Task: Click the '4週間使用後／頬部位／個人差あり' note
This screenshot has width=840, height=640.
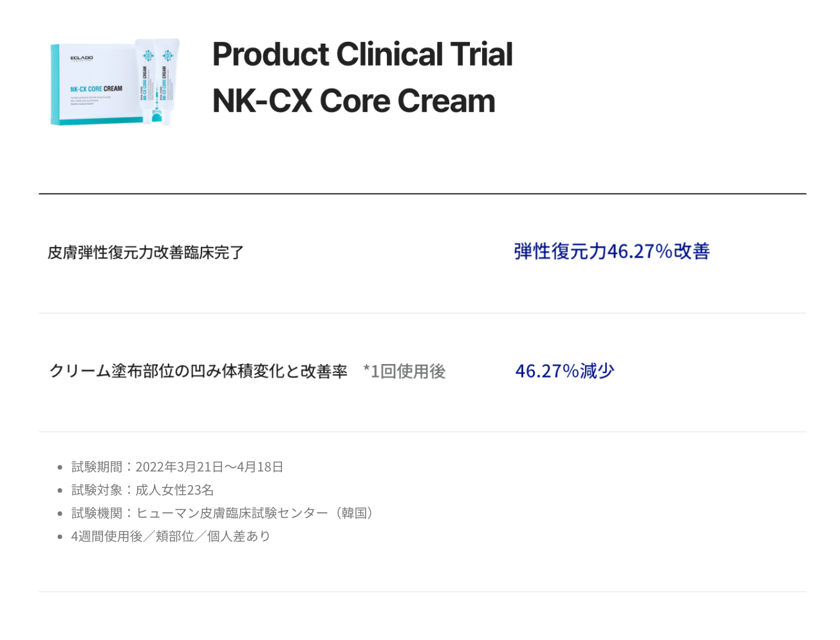Action: pyautogui.click(x=171, y=536)
